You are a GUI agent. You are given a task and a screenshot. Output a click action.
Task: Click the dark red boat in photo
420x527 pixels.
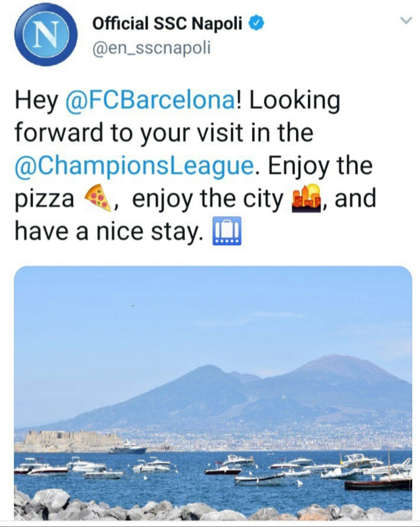point(378,484)
